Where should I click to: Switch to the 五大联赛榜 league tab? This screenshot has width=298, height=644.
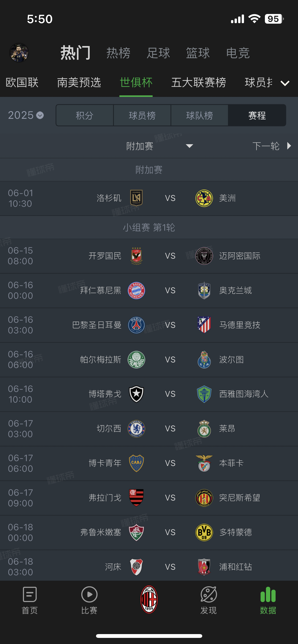click(198, 82)
